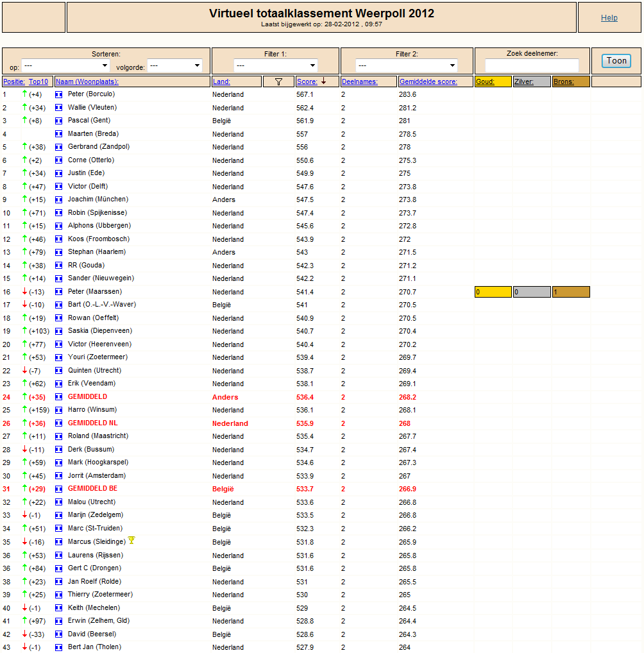Click the name 'Bert Jan (Tholen)'
644x653 pixels.
[x=94, y=647]
